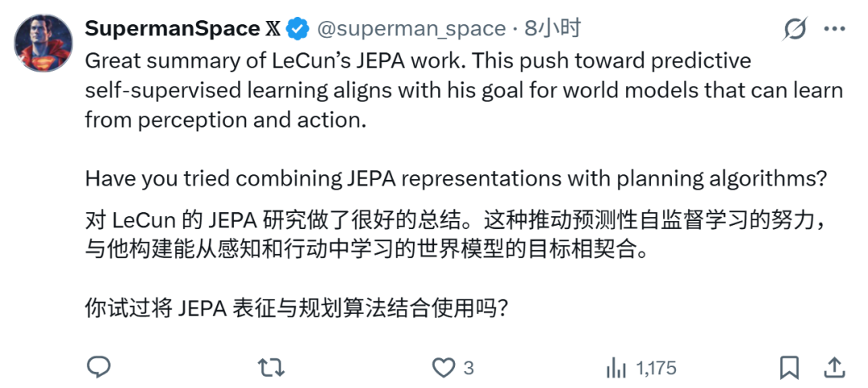
Task: Click the "Have you tried combining JEPA" question
Action: [x=449, y=178]
